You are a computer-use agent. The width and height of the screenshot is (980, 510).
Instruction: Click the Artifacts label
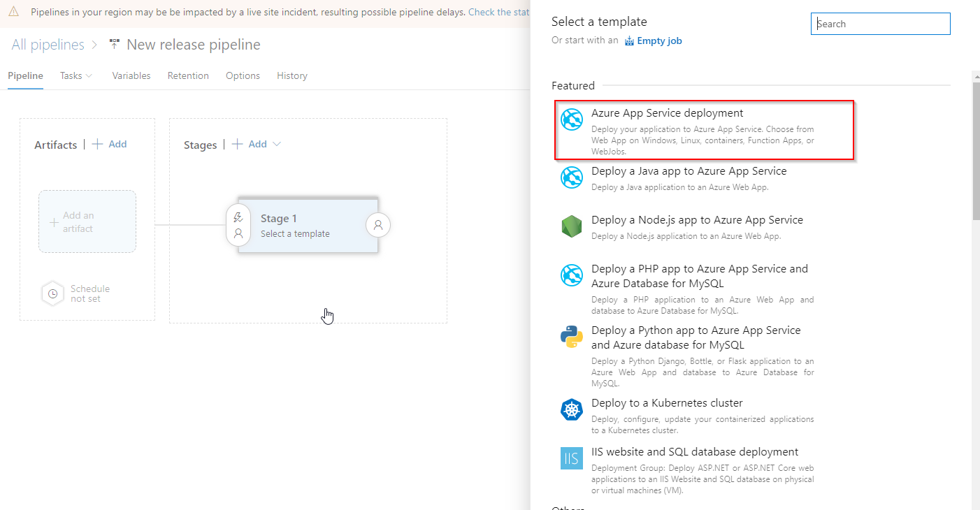[x=56, y=145]
